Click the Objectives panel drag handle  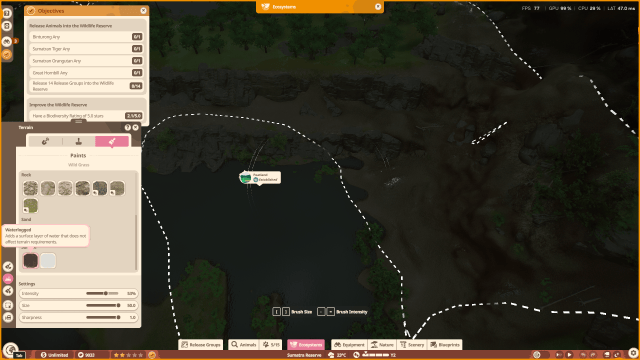point(79,122)
